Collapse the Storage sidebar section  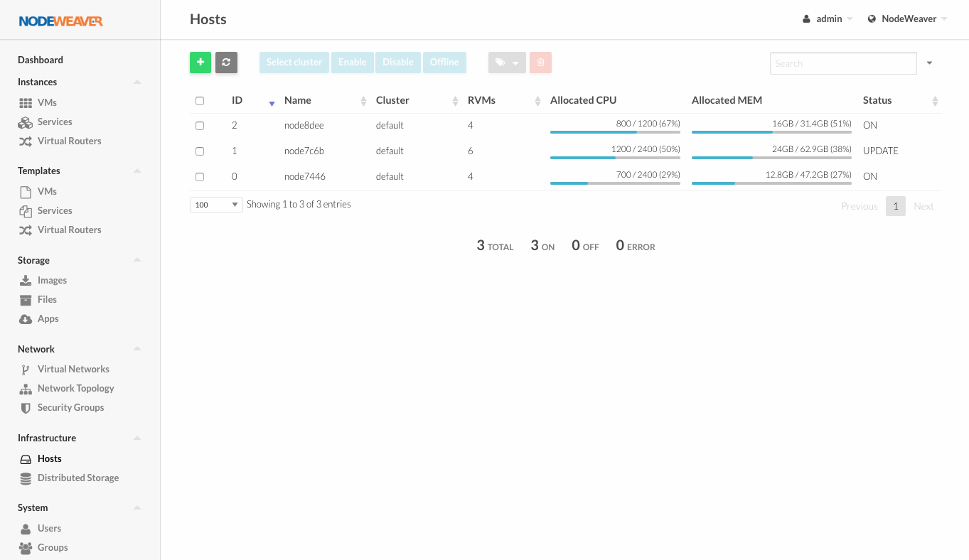(137, 261)
